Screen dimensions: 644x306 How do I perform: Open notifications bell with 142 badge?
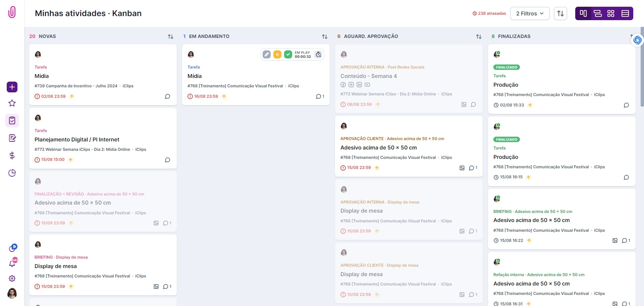click(x=13, y=263)
